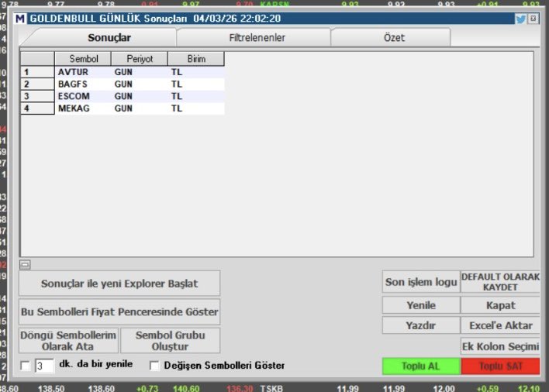Open the Son işlem logu
The width and height of the screenshot is (549, 392).
[421, 282]
